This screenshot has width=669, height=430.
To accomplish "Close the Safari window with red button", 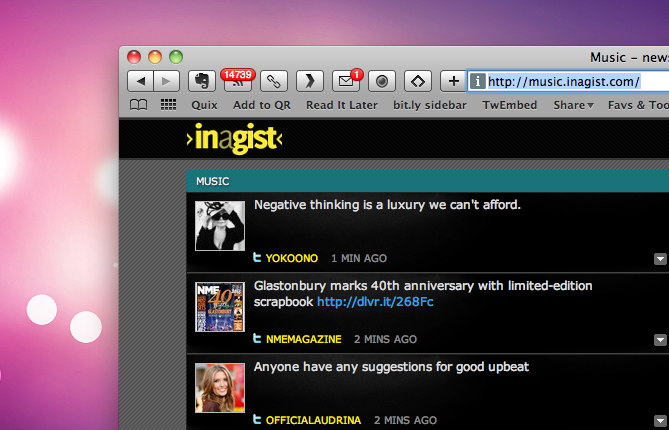I will tap(134, 57).
